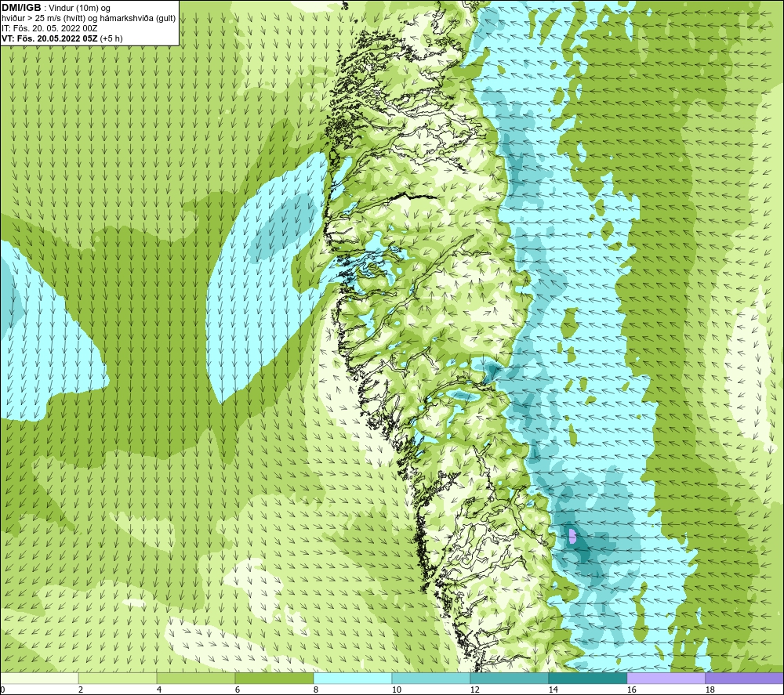Screen dimensions: 784x695
Task: Click the scale label "16"
Action: click(x=631, y=690)
